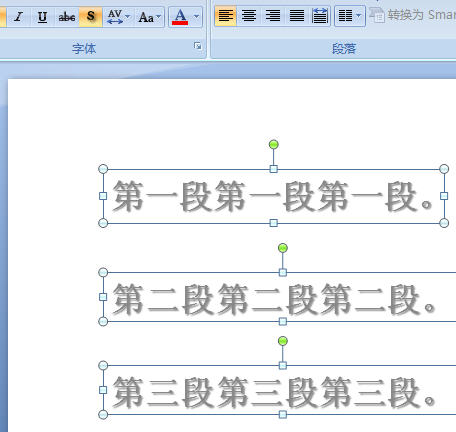Image resolution: width=456 pixels, height=432 pixels.
Task: Align text to the right
Action: (273, 16)
